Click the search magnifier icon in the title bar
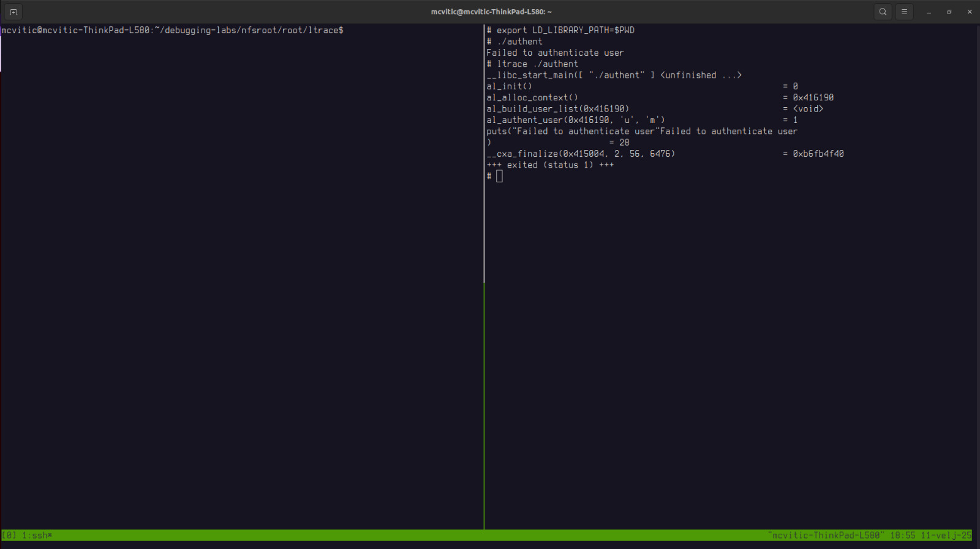This screenshot has height=549, width=980. pyautogui.click(x=883, y=12)
